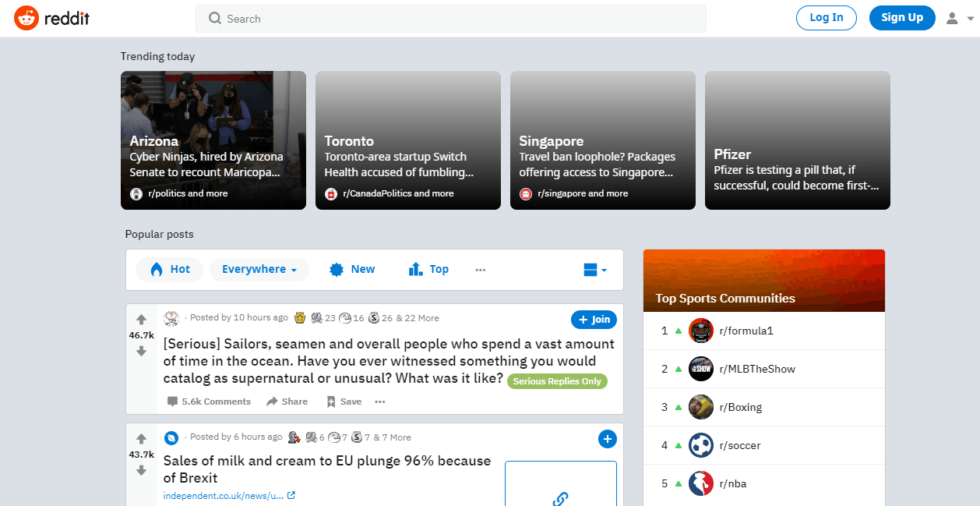Click the link thumbnail on Brexit post

coord(561,483)
